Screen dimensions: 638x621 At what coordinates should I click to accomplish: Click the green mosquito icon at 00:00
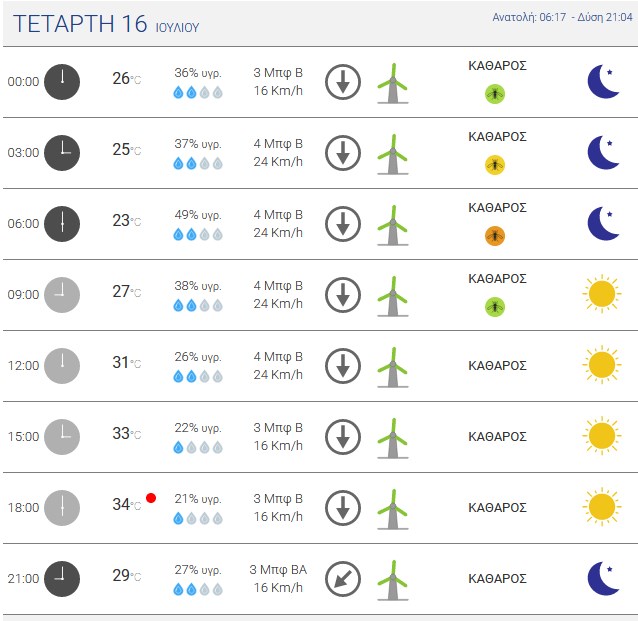coord(495,94)
